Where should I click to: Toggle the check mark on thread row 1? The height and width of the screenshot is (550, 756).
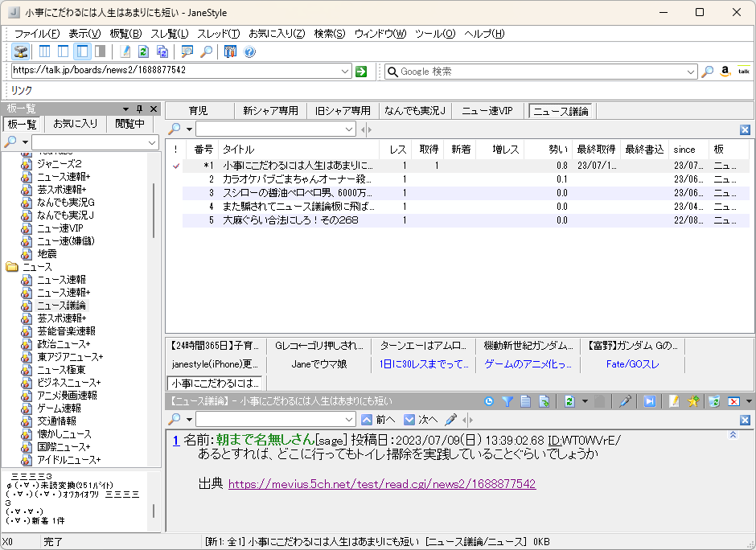176,166
